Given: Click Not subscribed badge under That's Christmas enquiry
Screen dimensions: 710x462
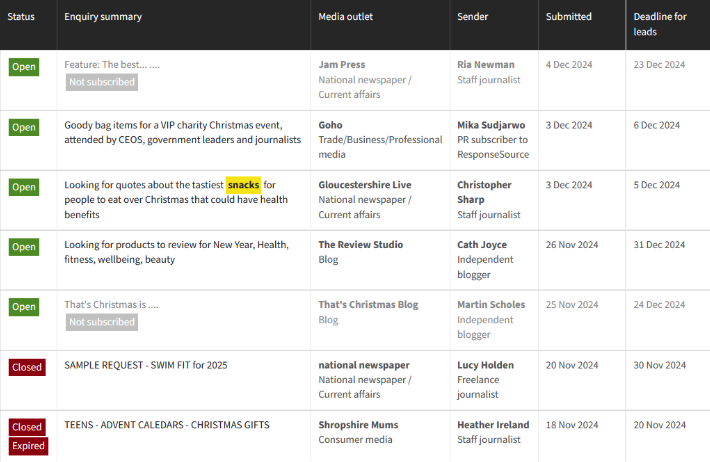Looking at the screenshot, I should (102, 322).
